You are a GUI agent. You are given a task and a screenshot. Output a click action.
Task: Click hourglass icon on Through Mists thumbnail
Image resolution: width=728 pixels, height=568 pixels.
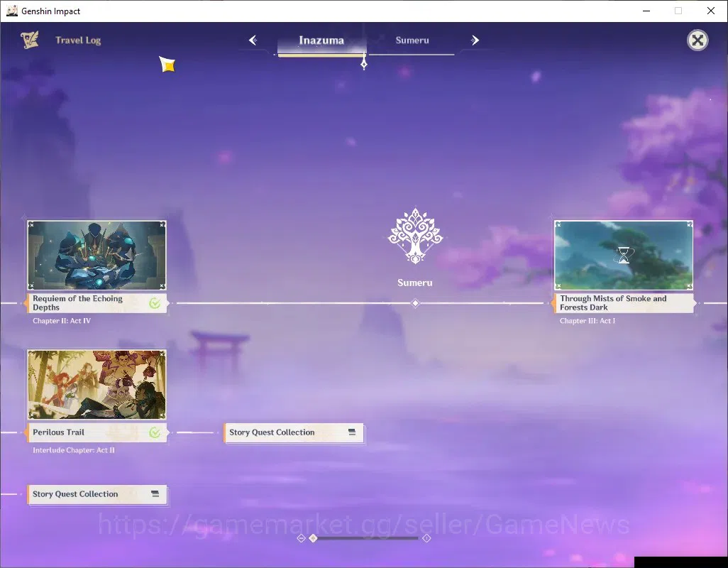point(624,256)
